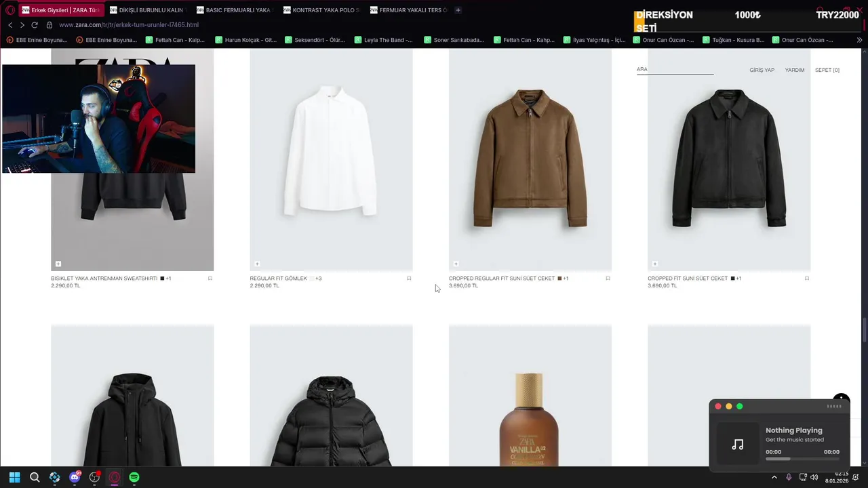The height and width of the screenshot is (488, 868).
Task: Show more bookmarks via double chevron
Action: (859, 40)
